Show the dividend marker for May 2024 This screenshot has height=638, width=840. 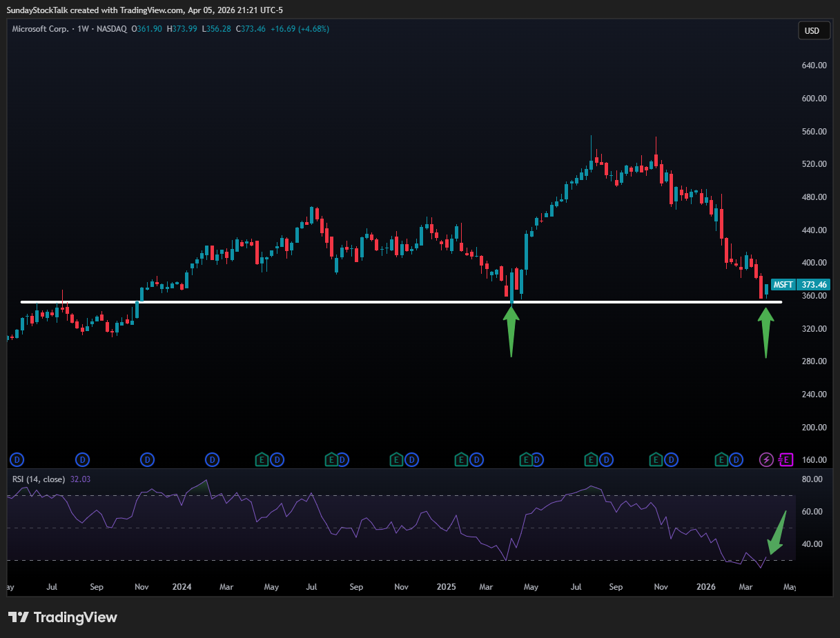point(277,459)
